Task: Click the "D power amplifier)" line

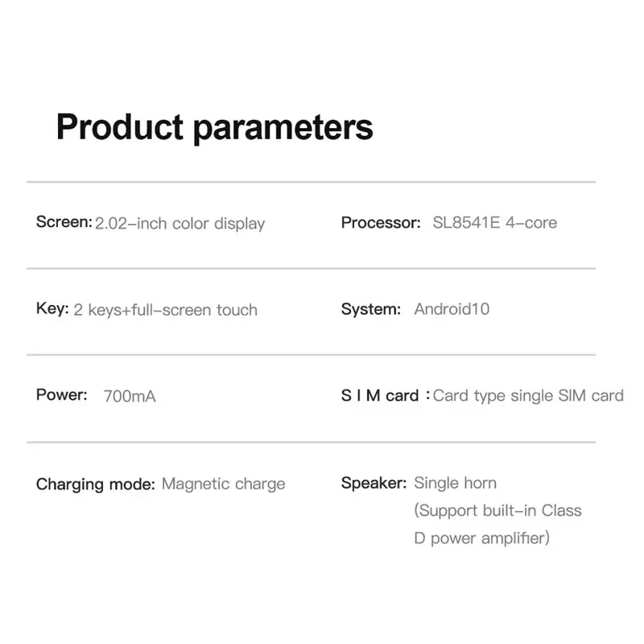Action: tap(481, 538)
